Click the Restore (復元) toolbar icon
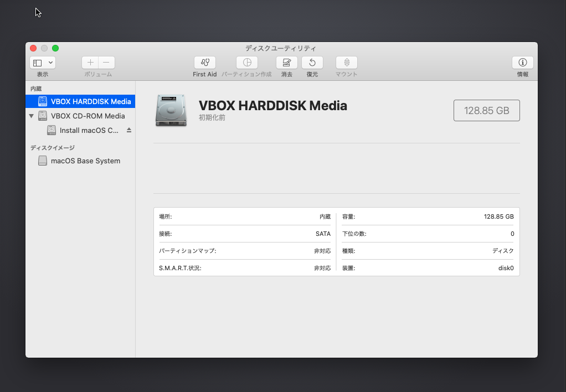 (312, 63)
